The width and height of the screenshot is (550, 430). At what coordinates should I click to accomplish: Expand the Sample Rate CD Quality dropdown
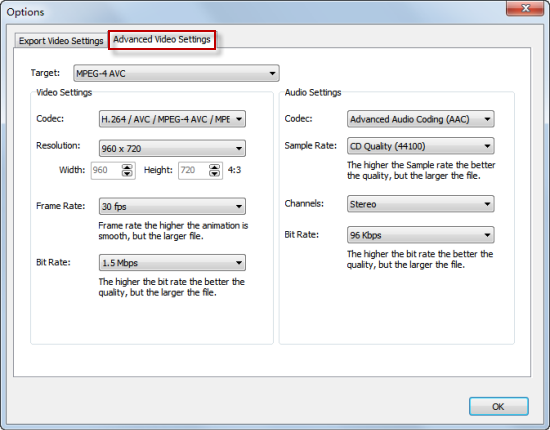pos(421,146)
